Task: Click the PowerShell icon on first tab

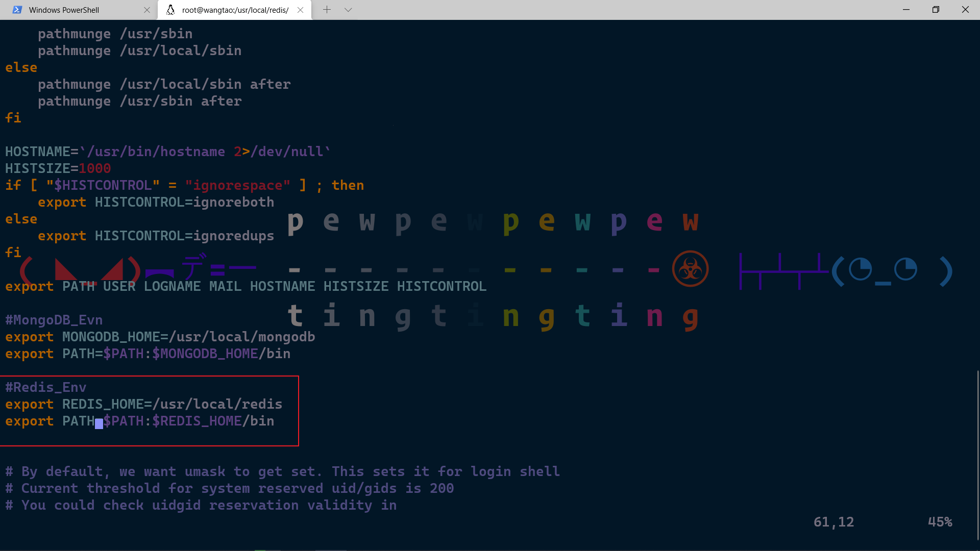Action: [17, 10]
